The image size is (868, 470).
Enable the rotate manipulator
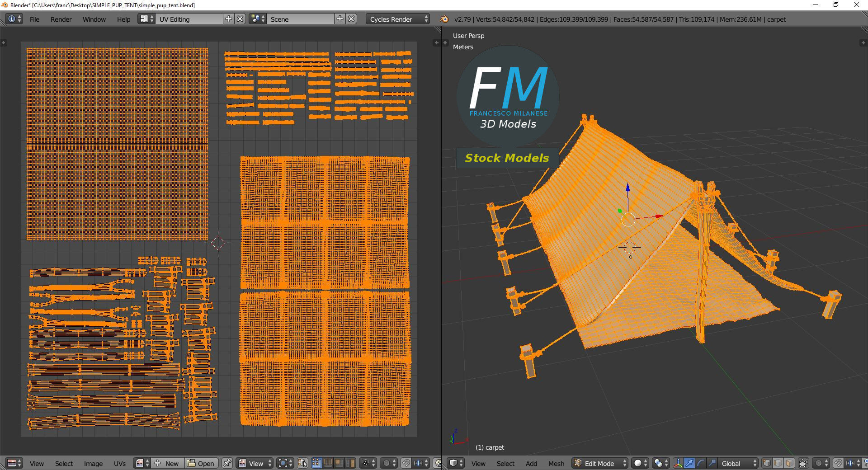701,463
